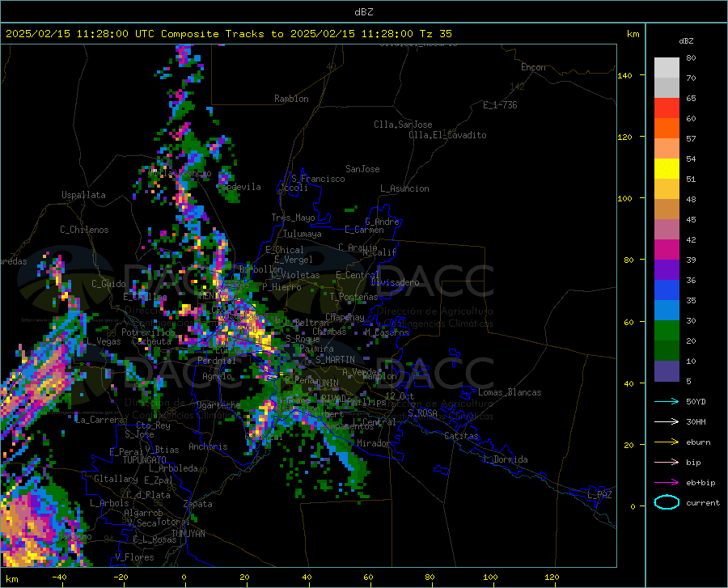Click the '140' tick on vertical axis
This screenshot has width=728, height=588.
click(625, 75)
